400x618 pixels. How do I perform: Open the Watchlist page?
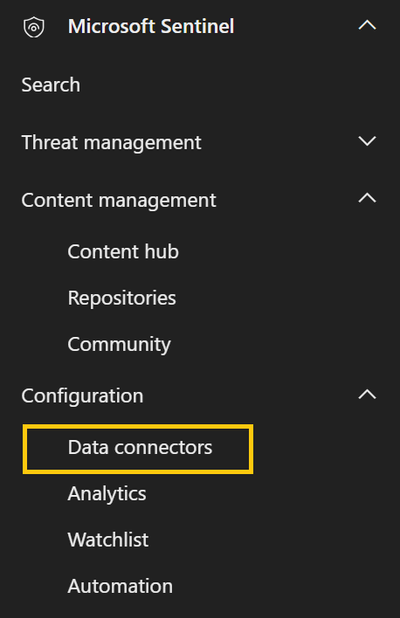point(108,540)
